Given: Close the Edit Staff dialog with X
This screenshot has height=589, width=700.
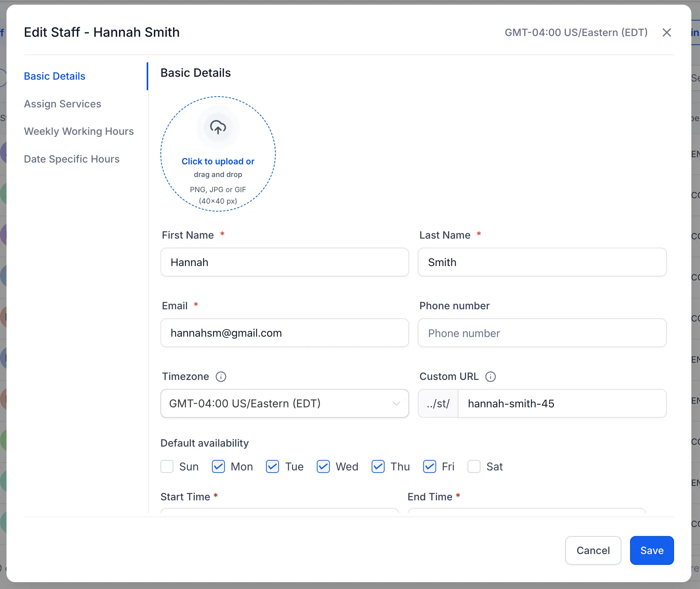Looking at the screenshot, I should click(666, 32).
